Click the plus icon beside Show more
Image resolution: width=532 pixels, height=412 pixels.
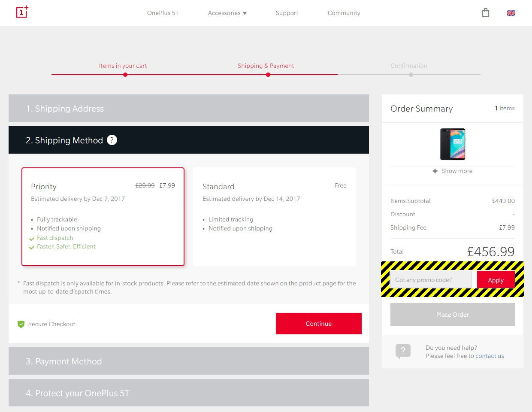click(x=435, y=171)
